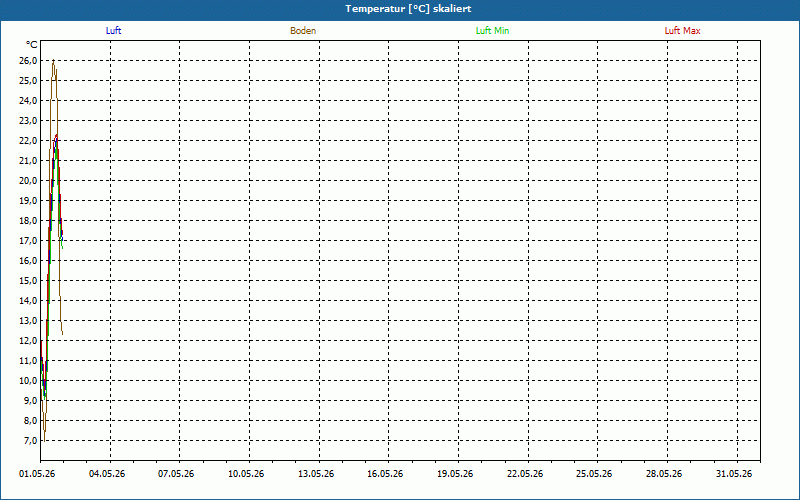Click the '15,0' y-axis value
Screen dimensions: 800x500
(x=29, y=281)
